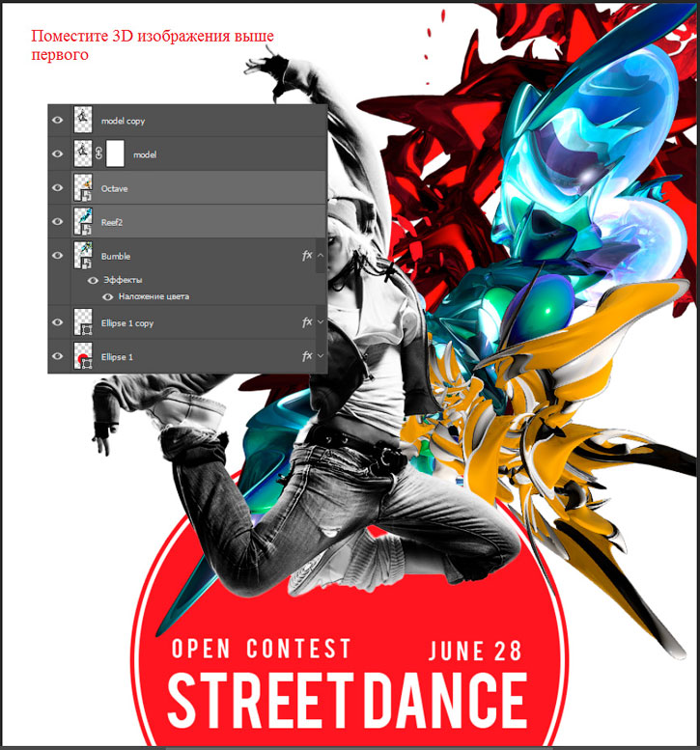Viewport: 700px width, 750px height.
Task: Unlink the mask via chain icon on model
Action: (x=98, y=153)
